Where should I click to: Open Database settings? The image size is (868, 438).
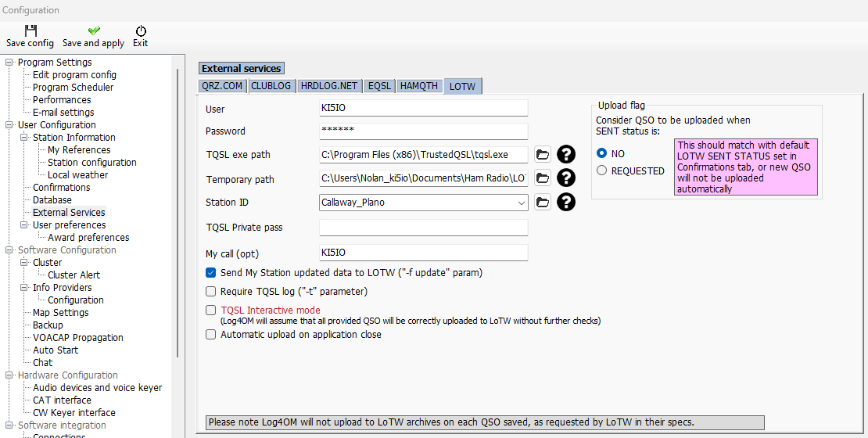[52, 200]
